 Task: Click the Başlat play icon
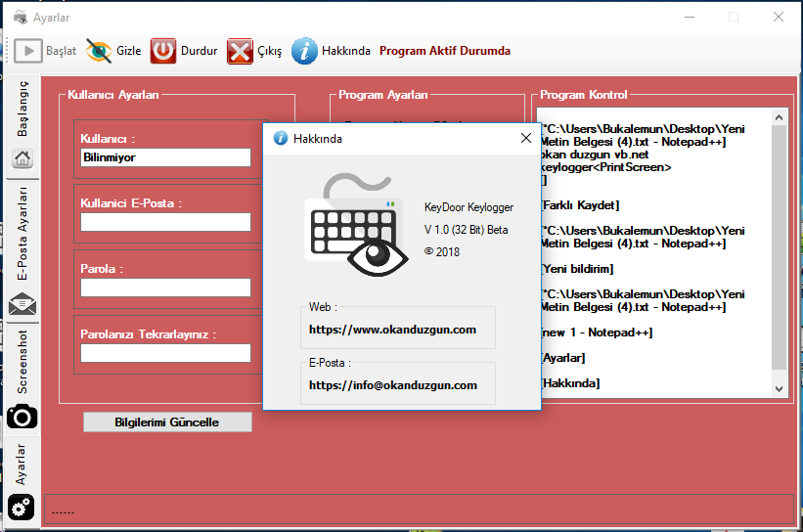click(x=28, y=51)
